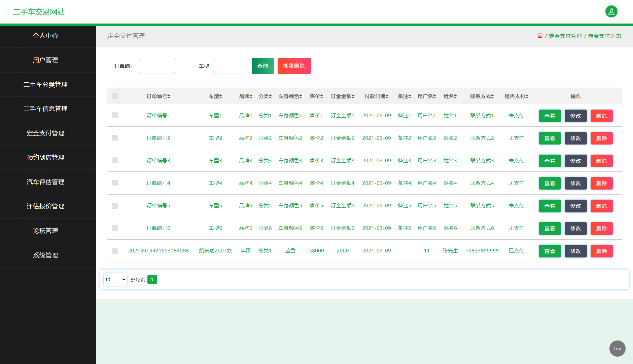Edit 订单编号2 with 修改 button

click(575, 138)
